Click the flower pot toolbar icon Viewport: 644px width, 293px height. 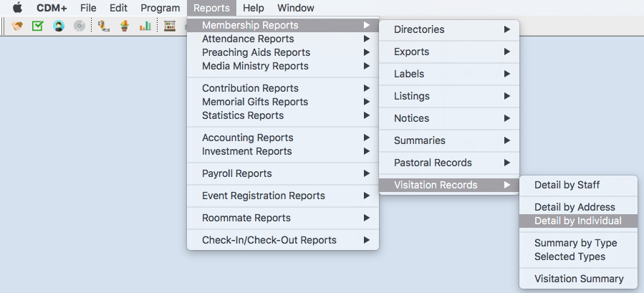point(125,26)
